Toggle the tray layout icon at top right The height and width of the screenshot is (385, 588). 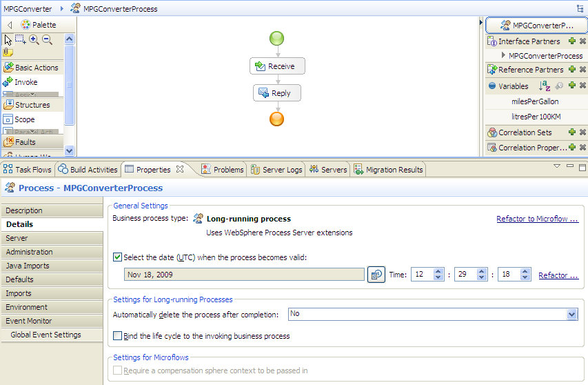coord(580,8)
